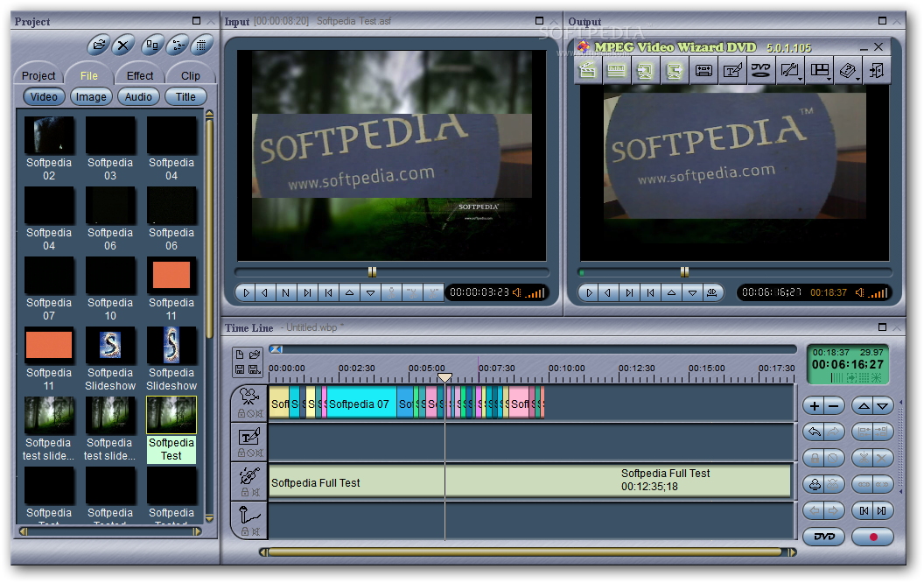Click the DVD disc icon in Output toolbar

coord(760,71)
